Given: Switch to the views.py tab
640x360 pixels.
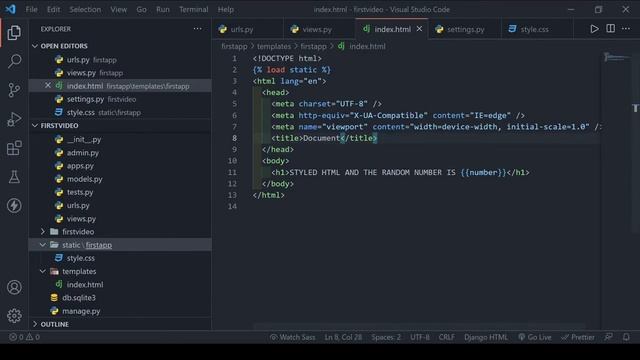Looking at the screenshot, I should click(319, 29).
